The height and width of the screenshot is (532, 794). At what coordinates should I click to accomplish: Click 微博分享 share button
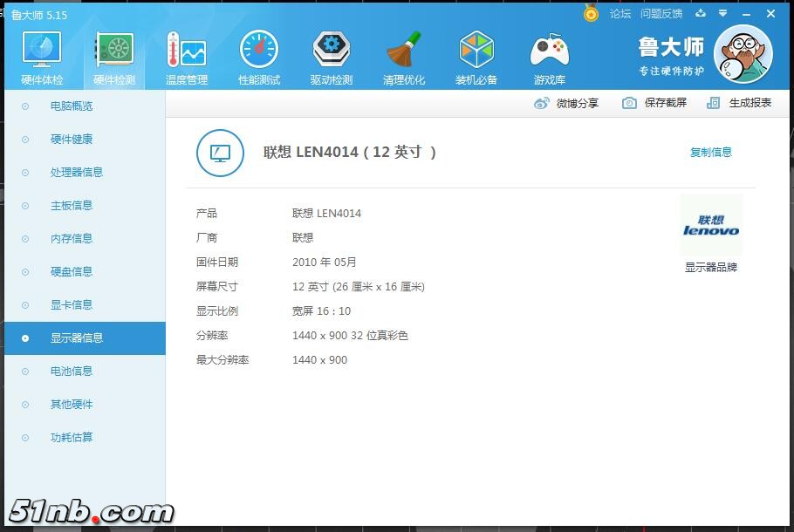(x=567, y=104)
